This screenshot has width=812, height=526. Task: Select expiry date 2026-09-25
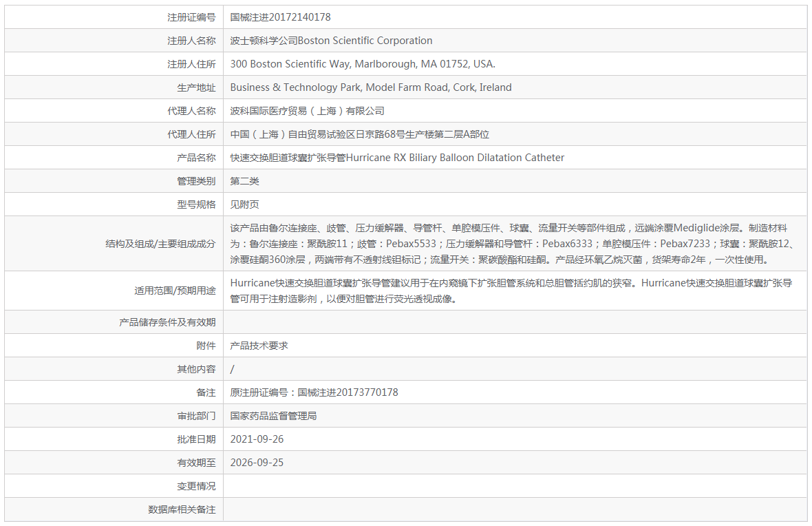pos(257,462)
